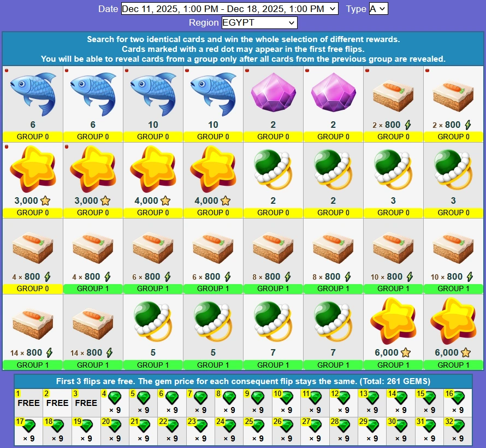Viewport: 486px width, 448px height.
Task: Select the right 2 × 800 carrot cake card
Action: coord(453,104)
